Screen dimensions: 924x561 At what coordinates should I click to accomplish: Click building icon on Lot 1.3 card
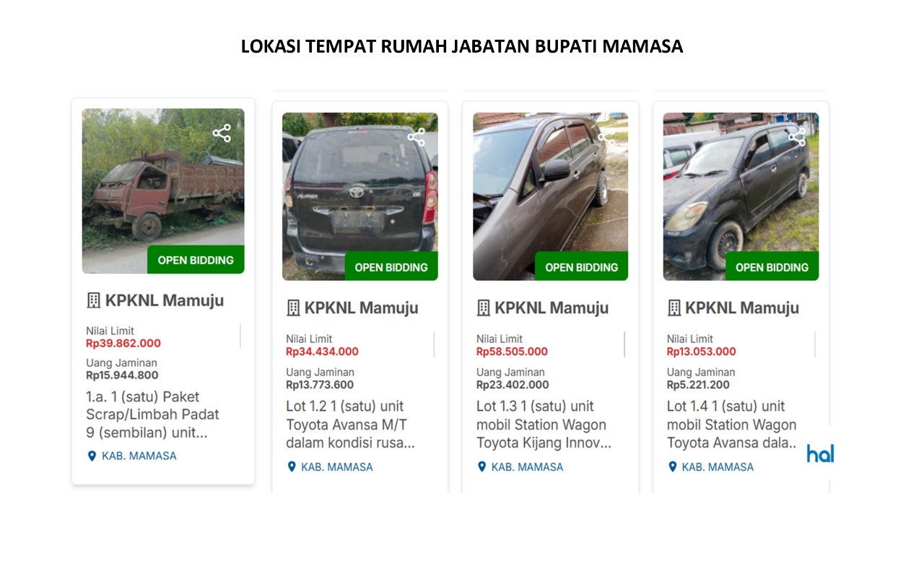pos(484,308)
